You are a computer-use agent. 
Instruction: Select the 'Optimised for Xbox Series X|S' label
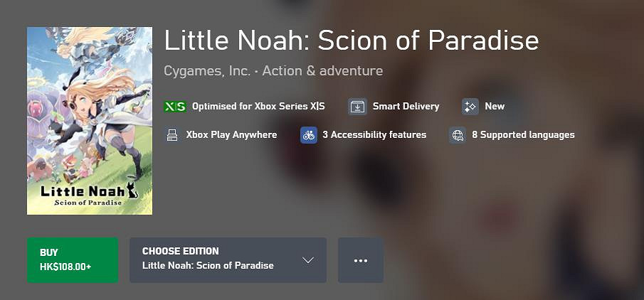[x=258, y=107]
